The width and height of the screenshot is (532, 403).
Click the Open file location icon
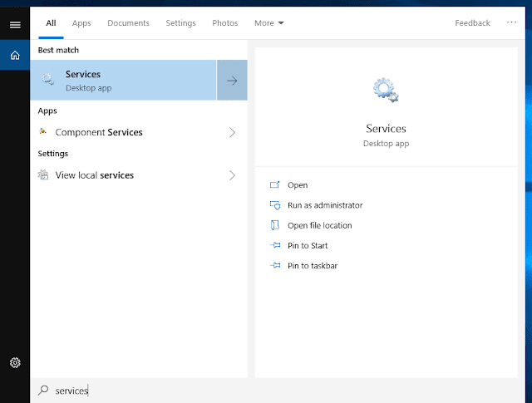pyautogui.click(x=275, y=225)
